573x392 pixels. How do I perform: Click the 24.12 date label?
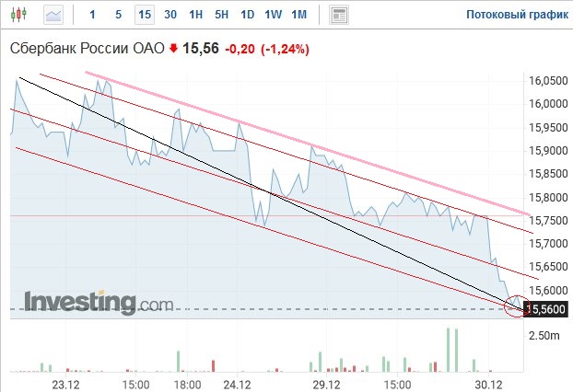[x=237, y=385]
